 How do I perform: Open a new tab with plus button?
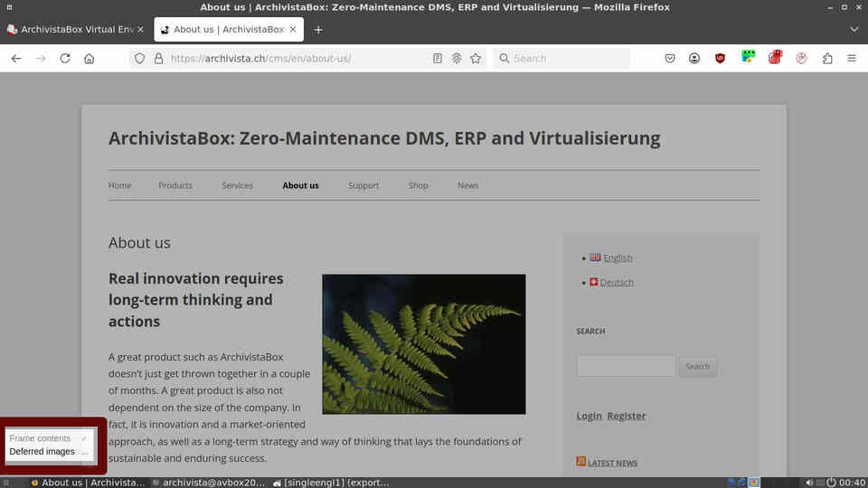click(318, 30)
